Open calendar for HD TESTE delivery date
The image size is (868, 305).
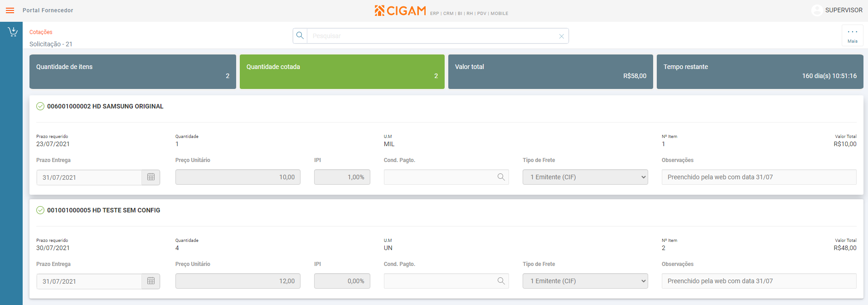pos(151,281)
